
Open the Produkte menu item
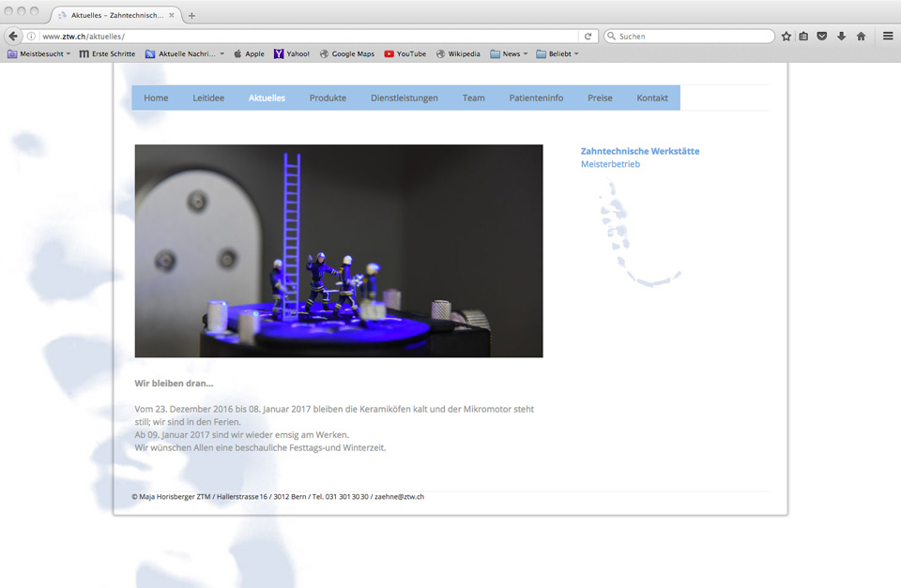[x=328, y=98]
